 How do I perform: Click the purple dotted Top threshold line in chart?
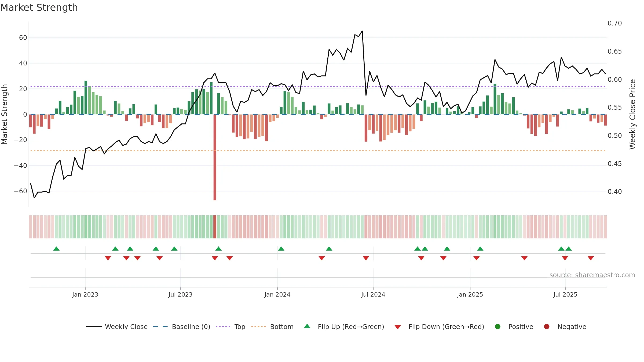point(318,87)
